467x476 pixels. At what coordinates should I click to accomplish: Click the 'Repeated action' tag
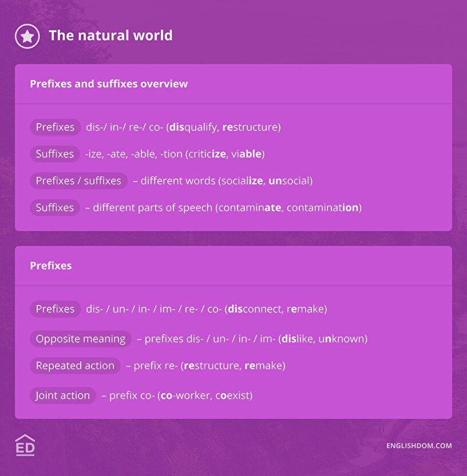pyautogui.click(x=75, y=366)
